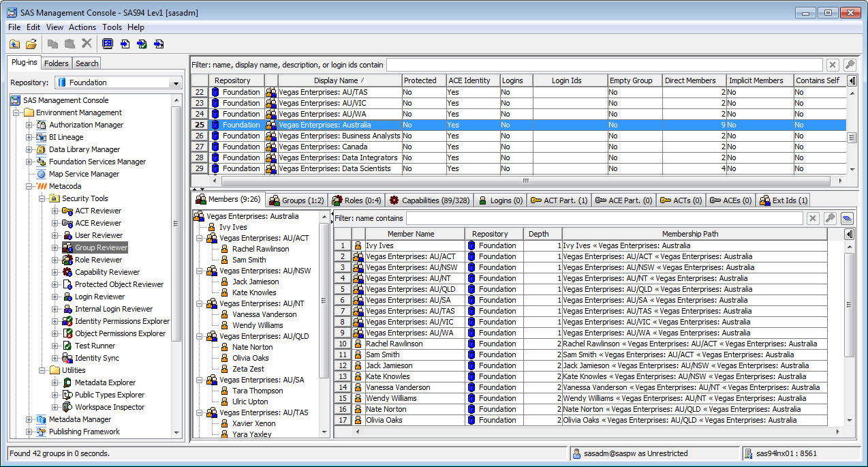Open the Capabilities (89/328) tab
The width and height of the screenshot is (868, 467).
pos(429,200)
